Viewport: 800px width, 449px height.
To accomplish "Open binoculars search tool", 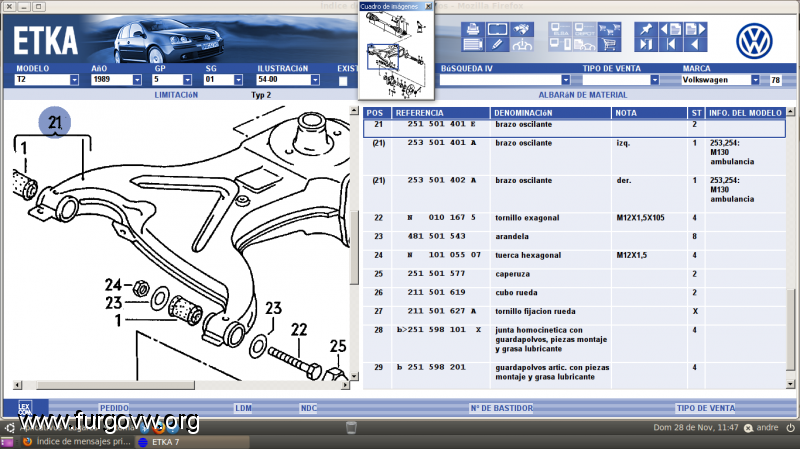I will tap(522, 29).
